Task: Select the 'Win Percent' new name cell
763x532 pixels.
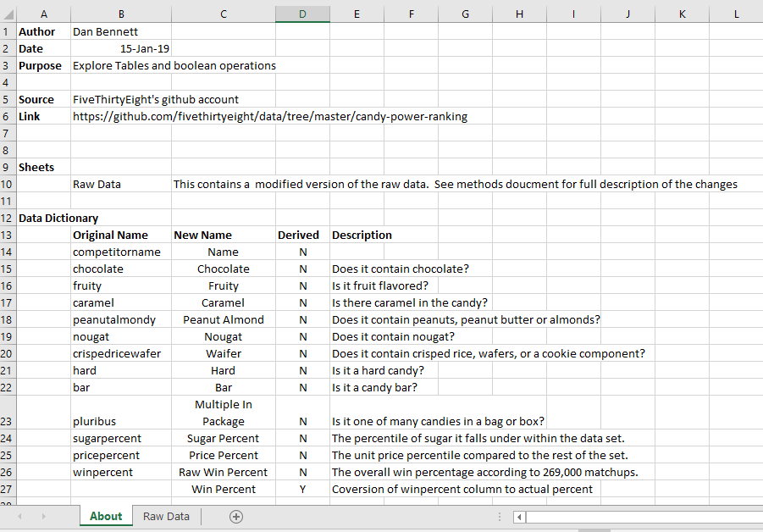Action: click(223, 489)
